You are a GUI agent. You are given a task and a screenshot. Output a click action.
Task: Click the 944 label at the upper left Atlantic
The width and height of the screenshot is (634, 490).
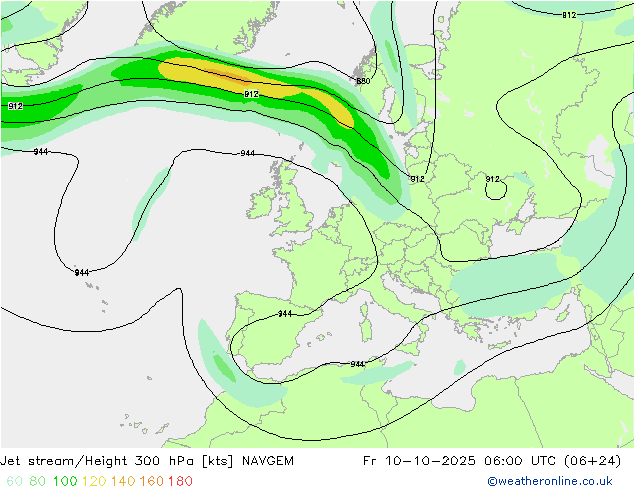coord(40,151)
